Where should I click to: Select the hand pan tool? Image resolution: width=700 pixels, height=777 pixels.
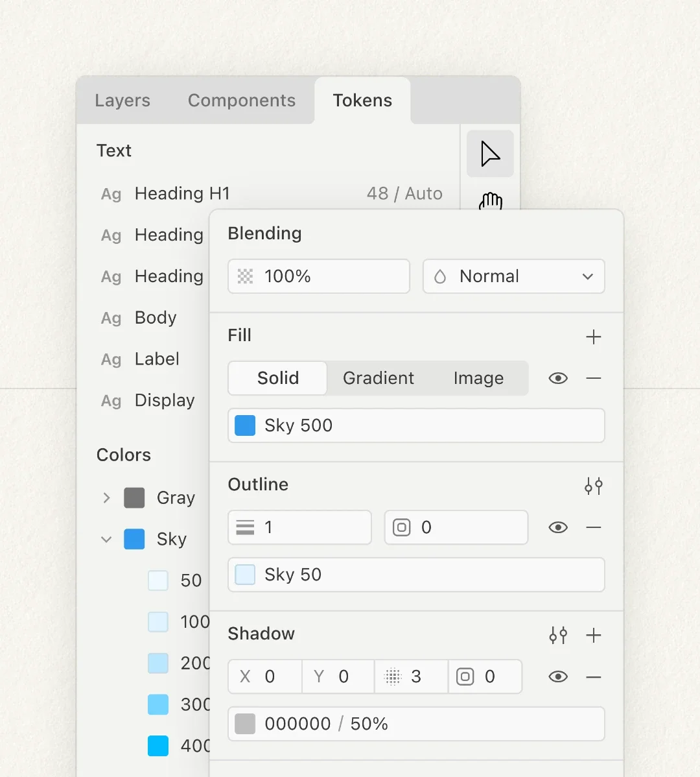click(x=489, y=202)
